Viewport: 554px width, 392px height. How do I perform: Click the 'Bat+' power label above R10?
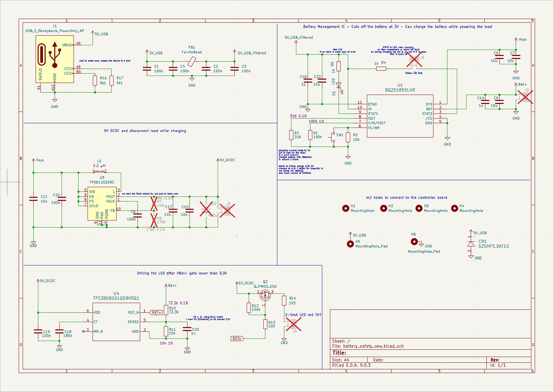coord(172,285)
